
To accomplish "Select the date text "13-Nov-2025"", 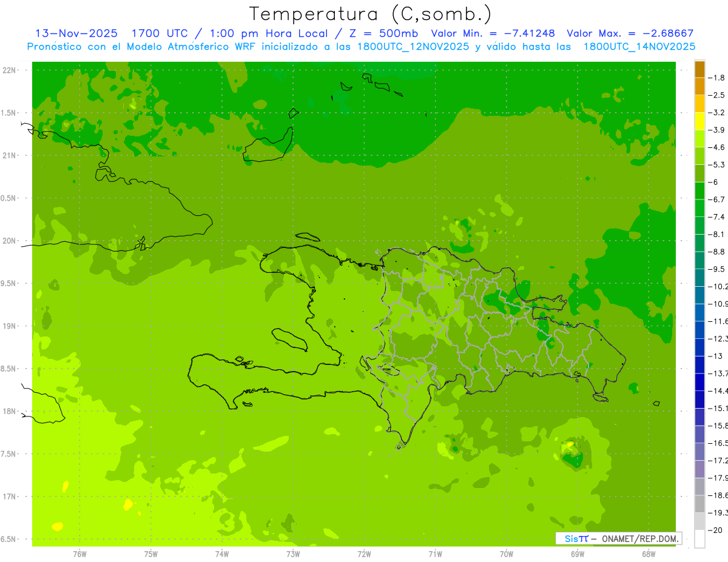I will point(76,33).
